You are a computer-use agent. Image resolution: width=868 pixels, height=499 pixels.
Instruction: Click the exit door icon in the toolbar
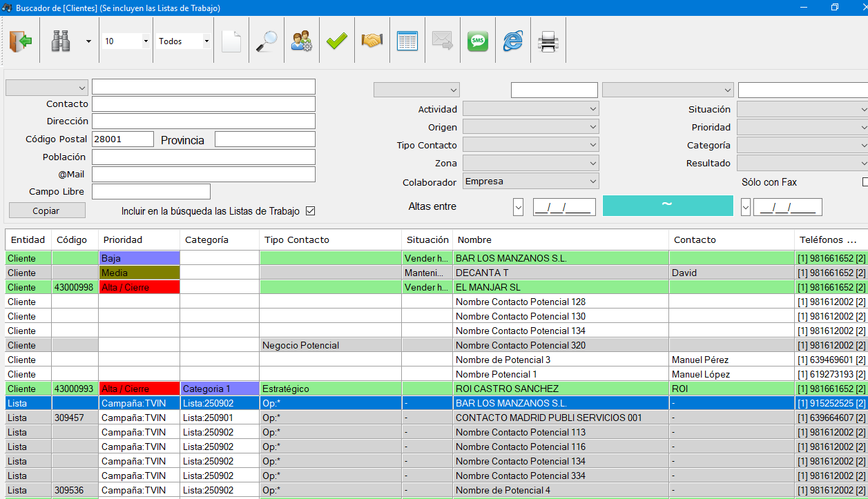pos(21,41)
